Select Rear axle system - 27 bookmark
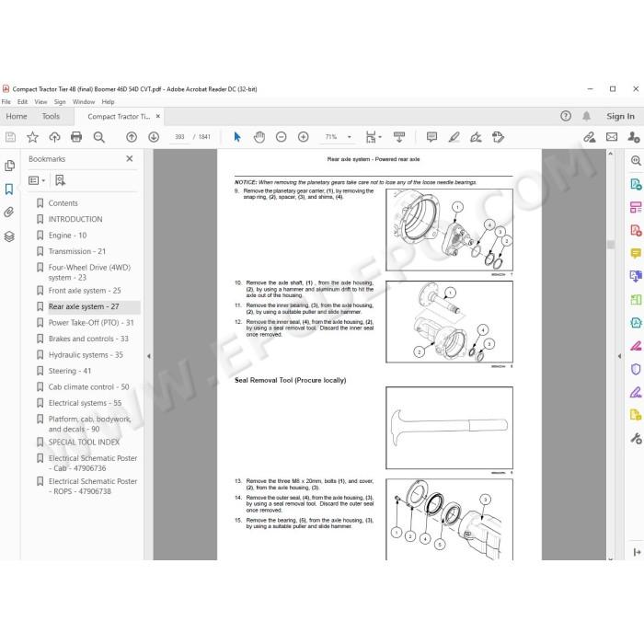This screenshot has width=644, height=644. click(84, 306)
